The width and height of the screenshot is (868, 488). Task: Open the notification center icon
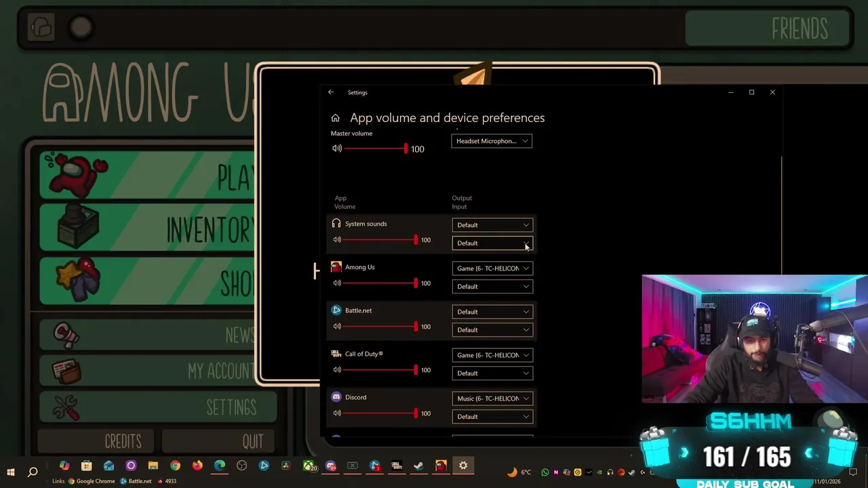click(853, 472)
